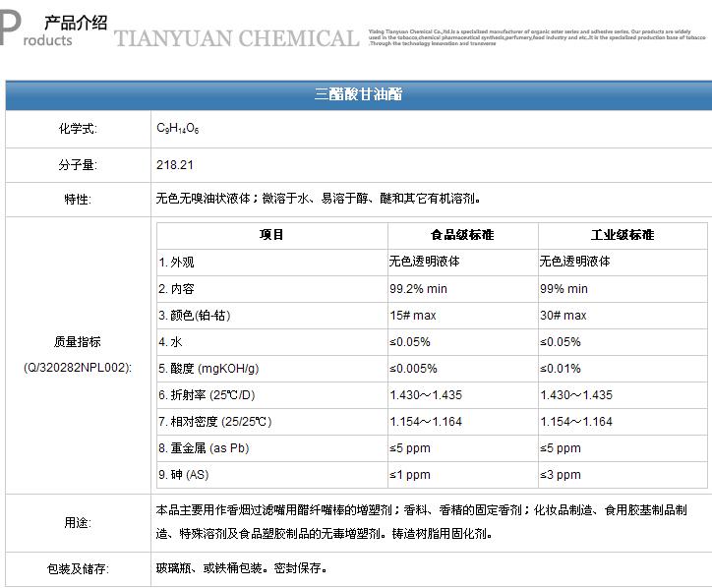Click the molecular weight value 218.21
This screenshot has width=712, height=588.
pos(174,165)
